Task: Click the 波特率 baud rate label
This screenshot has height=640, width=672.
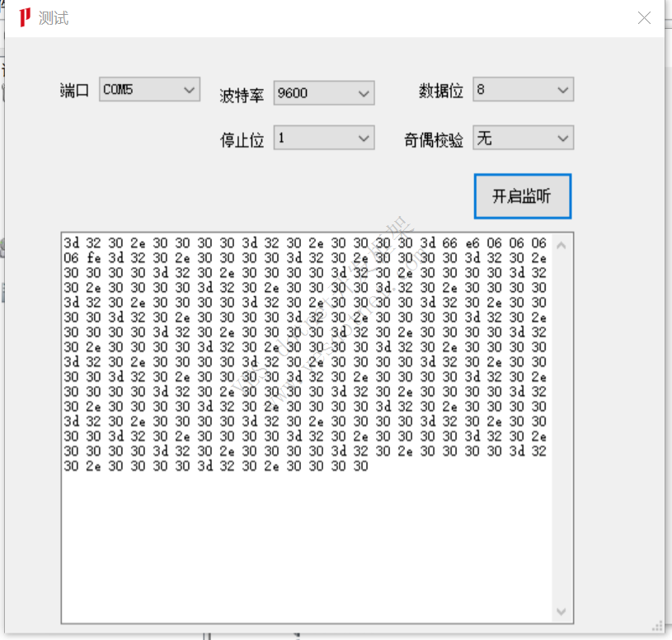Action: [x=242, y=95]
